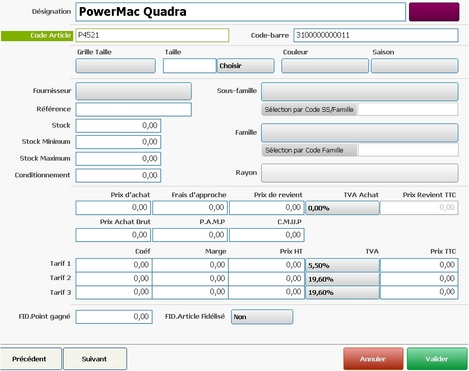Viewport: 469px width, 371px height.
Task: Click the Tarif 3 Prix TTC cell
Action: (419, 292)
